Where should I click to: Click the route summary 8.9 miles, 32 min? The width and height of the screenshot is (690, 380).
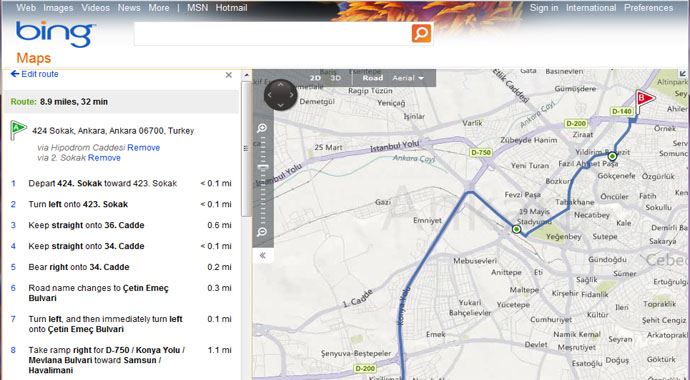(73, 102)
